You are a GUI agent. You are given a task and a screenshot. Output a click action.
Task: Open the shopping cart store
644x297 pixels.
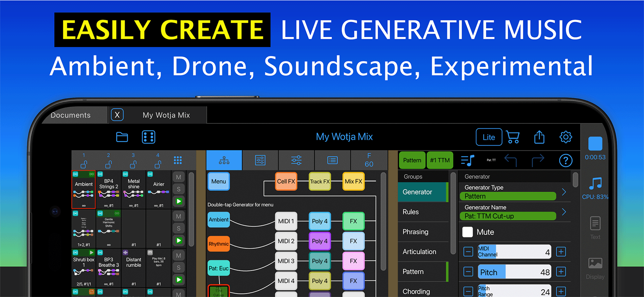pos(513,137)
